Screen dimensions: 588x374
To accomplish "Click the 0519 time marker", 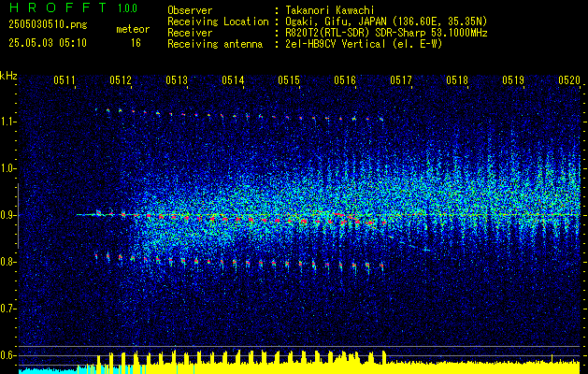I will (x=513, y=79).
